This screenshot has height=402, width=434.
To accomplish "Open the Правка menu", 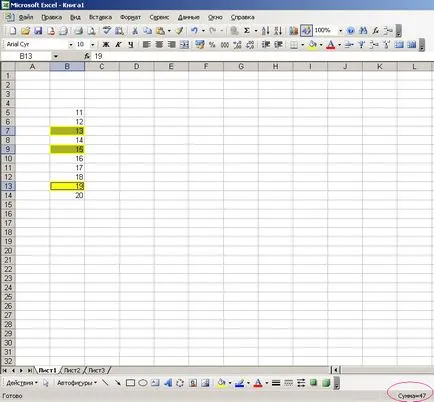I will 52,17.
